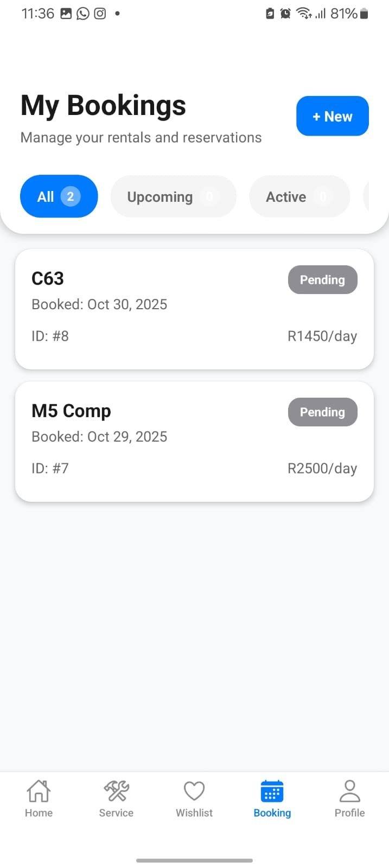Viewport: 389px width, 868px height.
Task: Tap the count badge on All
Action: coord(71,196)
